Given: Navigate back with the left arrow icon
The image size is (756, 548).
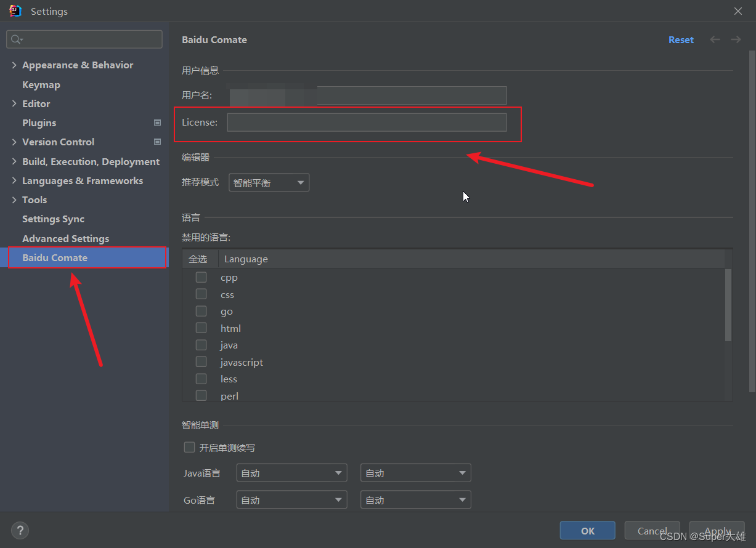Looking at the screenshot, I should pos(715,39).
